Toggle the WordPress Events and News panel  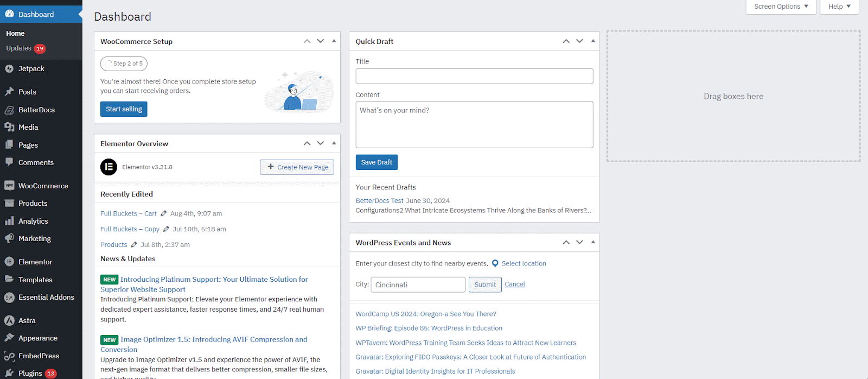tap(593, 243)
